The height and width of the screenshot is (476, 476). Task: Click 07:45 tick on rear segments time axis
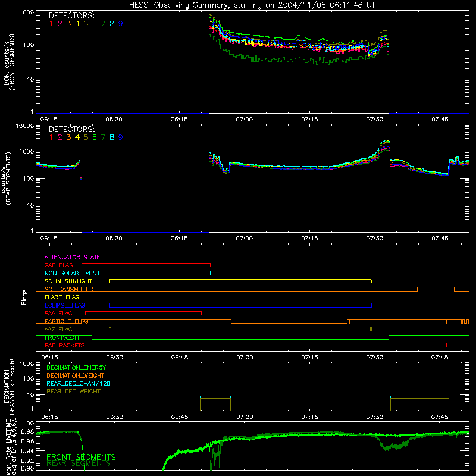click(440, 239)
